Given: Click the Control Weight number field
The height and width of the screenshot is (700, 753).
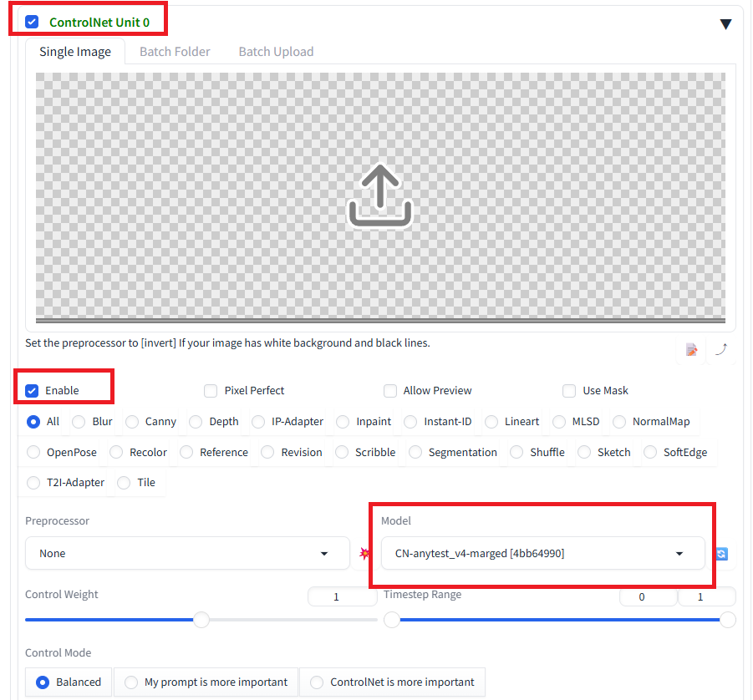Looking at the screenshot, I should point(342,596).
